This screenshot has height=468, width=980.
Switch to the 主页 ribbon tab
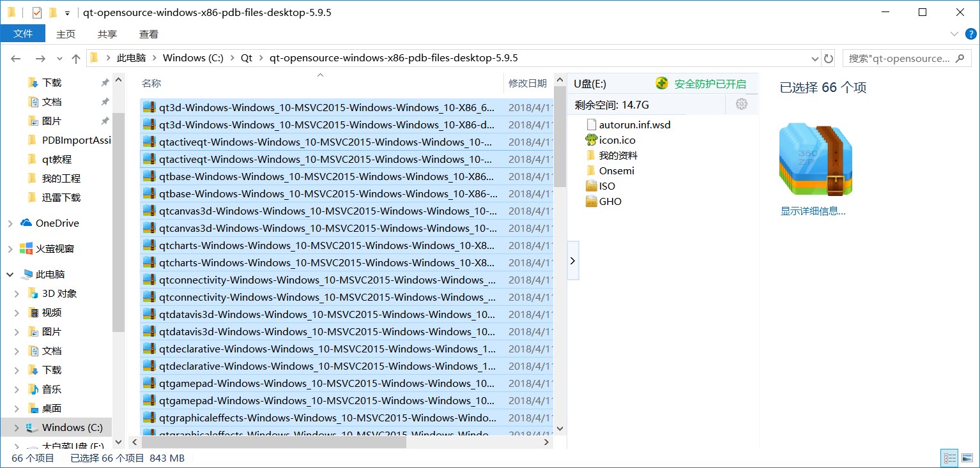pos(66,34)
